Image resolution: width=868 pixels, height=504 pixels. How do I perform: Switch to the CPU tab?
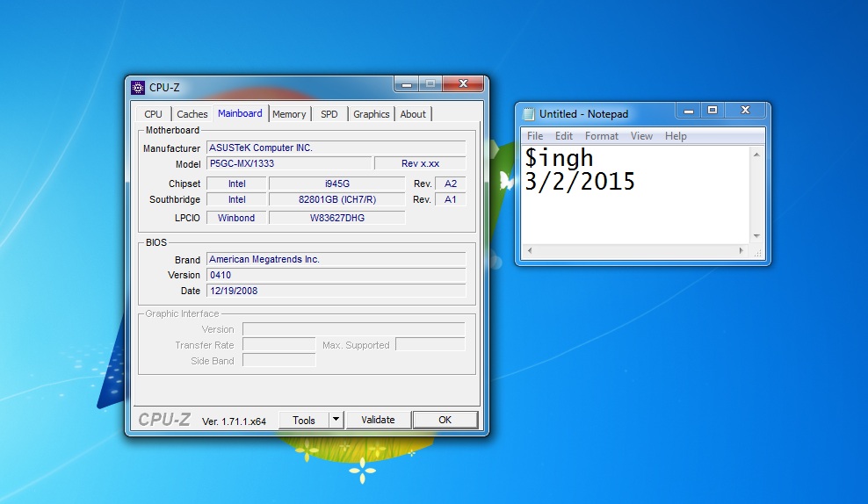point(154,114)
